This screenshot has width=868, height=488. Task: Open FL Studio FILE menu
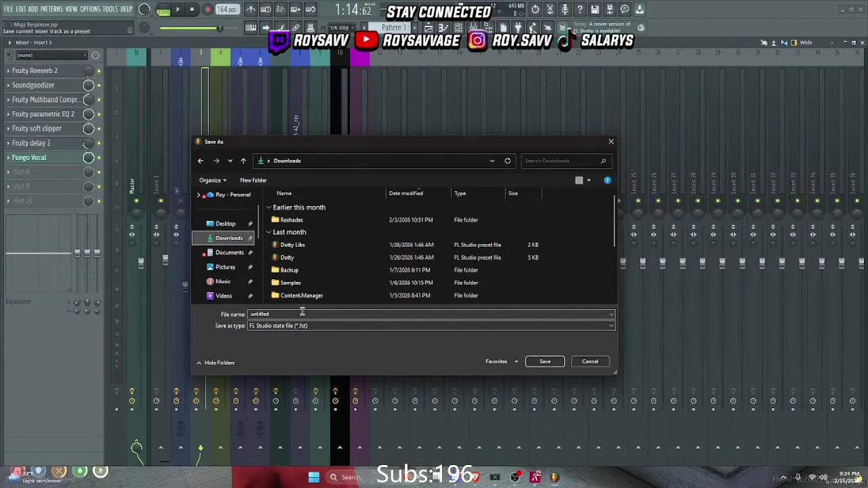(9, 9)
